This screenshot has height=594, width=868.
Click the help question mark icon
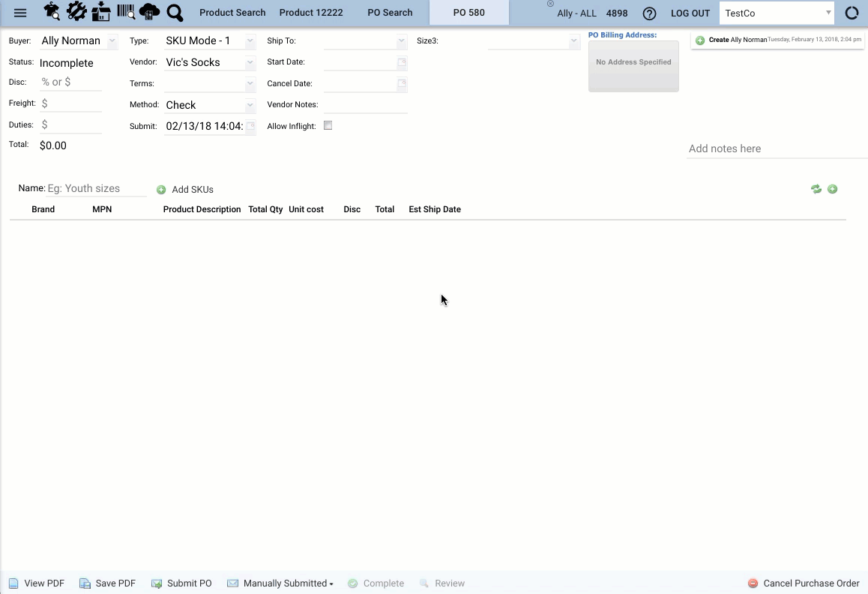(649, 13)
